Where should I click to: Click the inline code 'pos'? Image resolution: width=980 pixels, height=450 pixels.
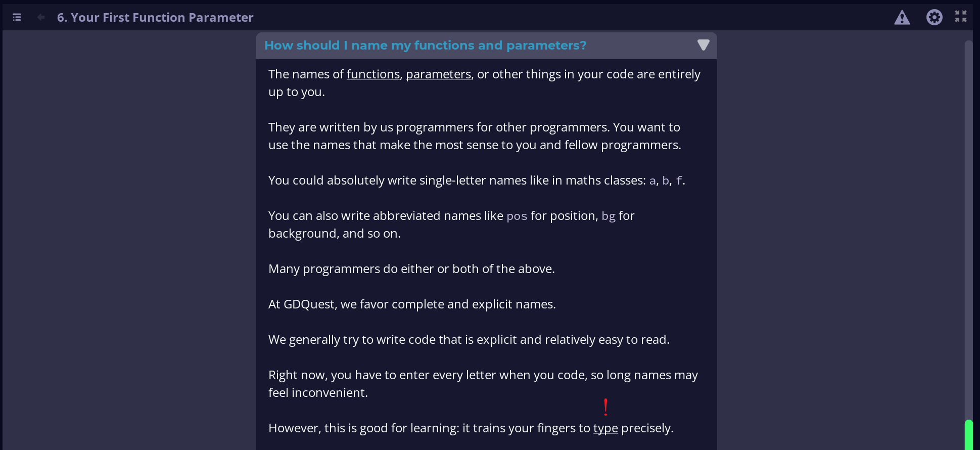pos(517,216)
